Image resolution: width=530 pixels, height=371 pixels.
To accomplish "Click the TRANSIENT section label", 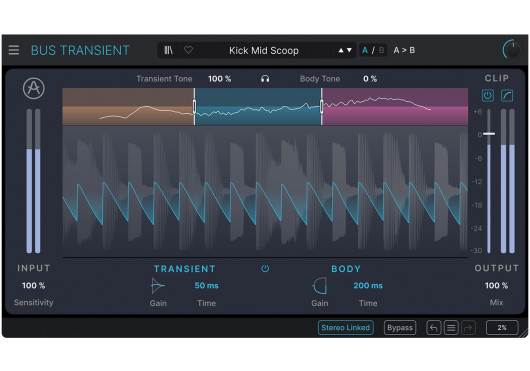I will point(185,269).
